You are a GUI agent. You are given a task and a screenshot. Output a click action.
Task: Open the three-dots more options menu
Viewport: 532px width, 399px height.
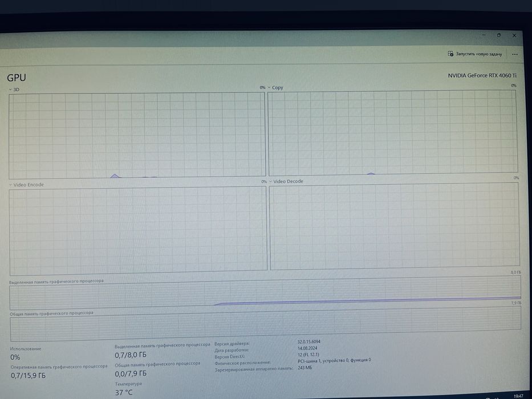click(x=515, y=54)
